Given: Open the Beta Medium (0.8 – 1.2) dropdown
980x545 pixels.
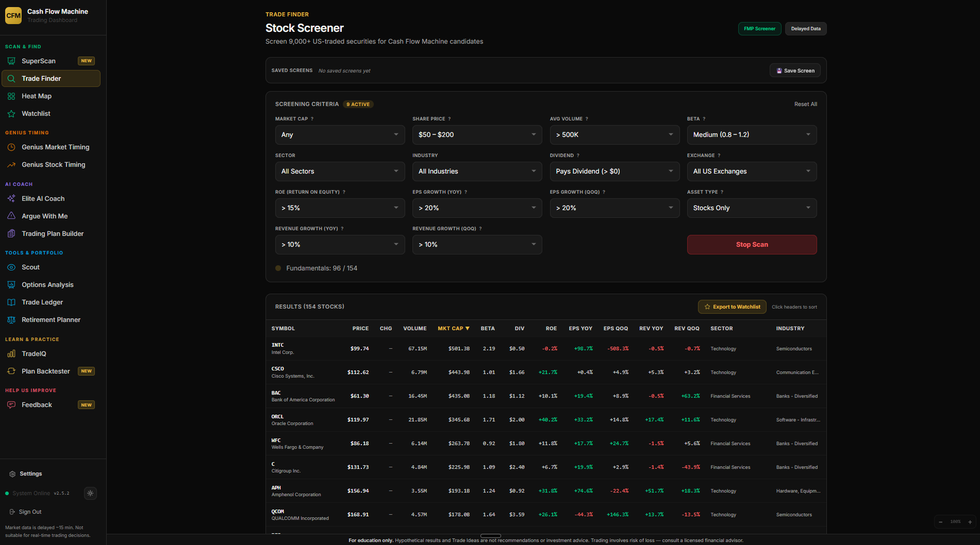Looking at the screenshot, I should (x=752, y=135).
